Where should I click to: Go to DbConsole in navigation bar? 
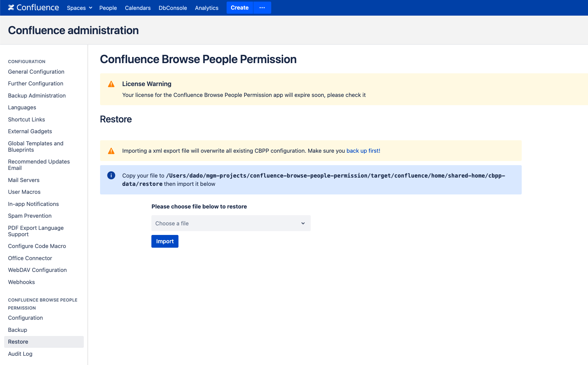(173, 8)
